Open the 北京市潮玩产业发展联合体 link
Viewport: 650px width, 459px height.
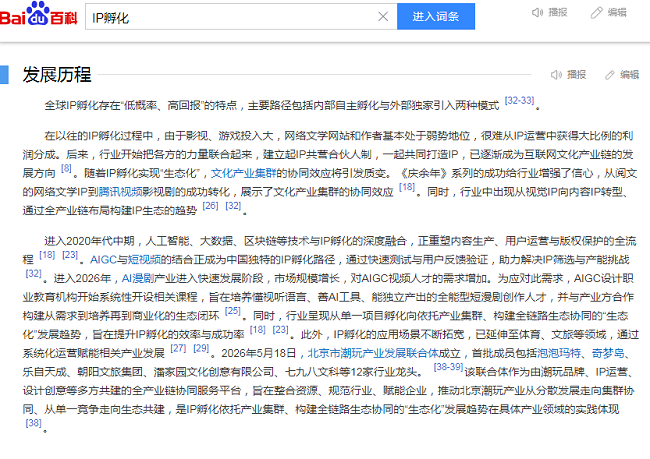tap(373, 353)
